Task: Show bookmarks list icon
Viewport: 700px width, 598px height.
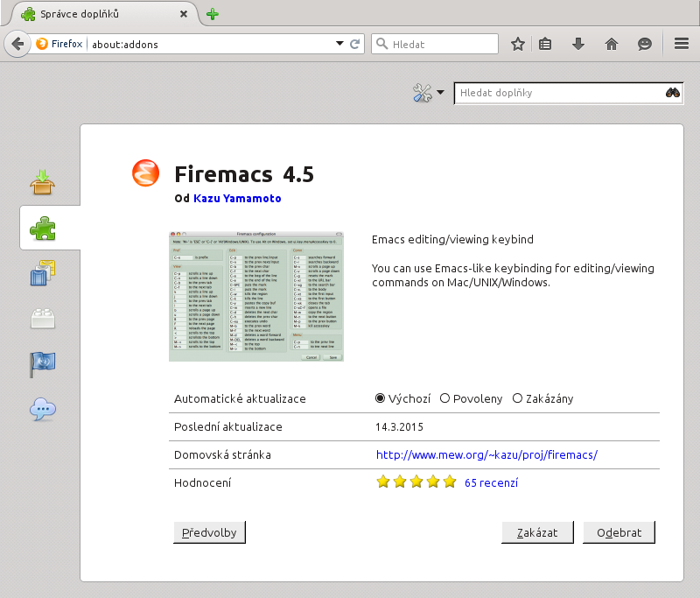Action: tap(545, 44)
